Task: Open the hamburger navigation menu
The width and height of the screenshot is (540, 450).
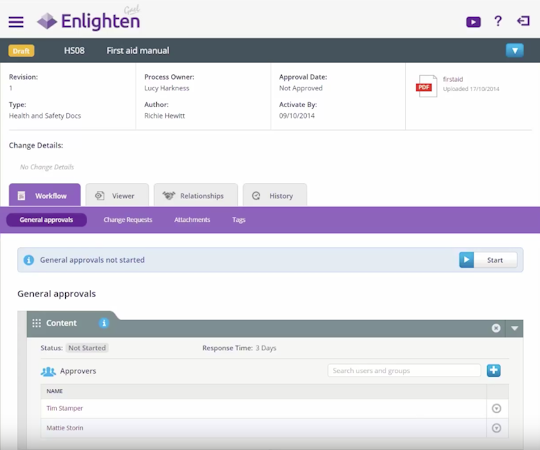Action: point(16,22)
